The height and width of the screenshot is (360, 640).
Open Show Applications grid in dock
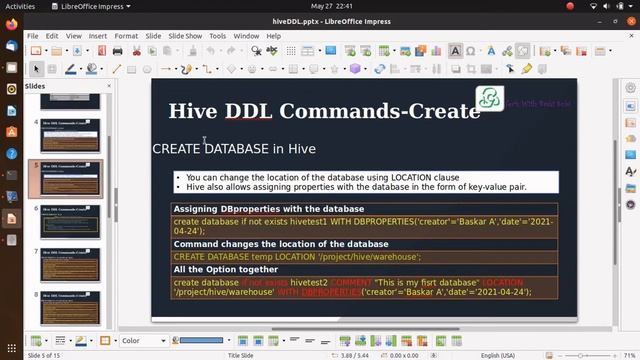click(11, 348)
